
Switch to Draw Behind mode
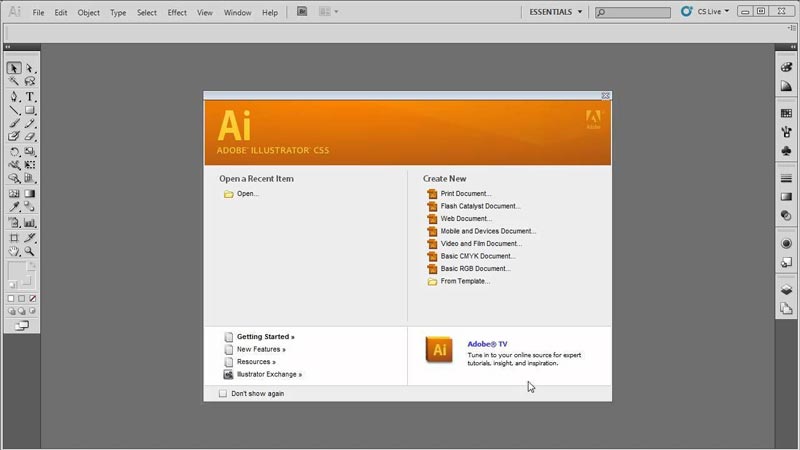coord(21,311)
